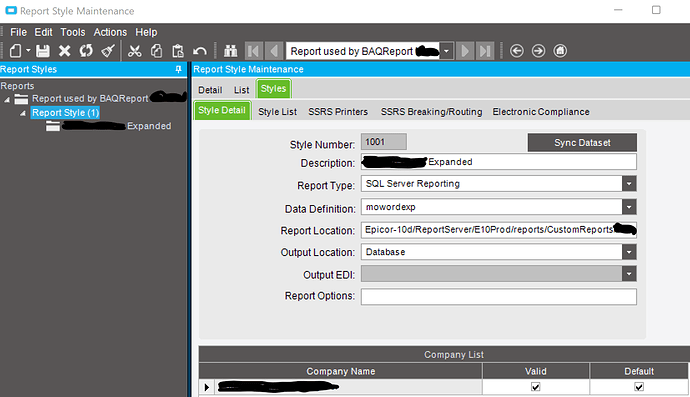Open the Help menu

click(x=146, y=32)
